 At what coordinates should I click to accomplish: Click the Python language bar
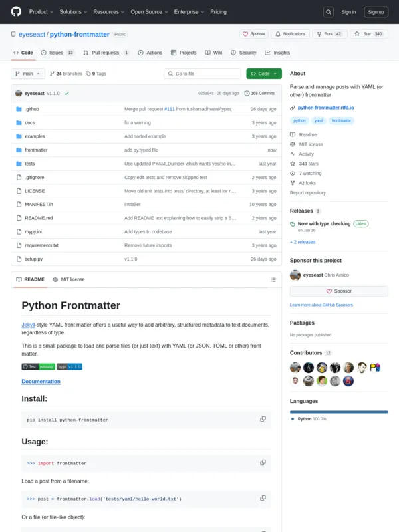[338, 412]
